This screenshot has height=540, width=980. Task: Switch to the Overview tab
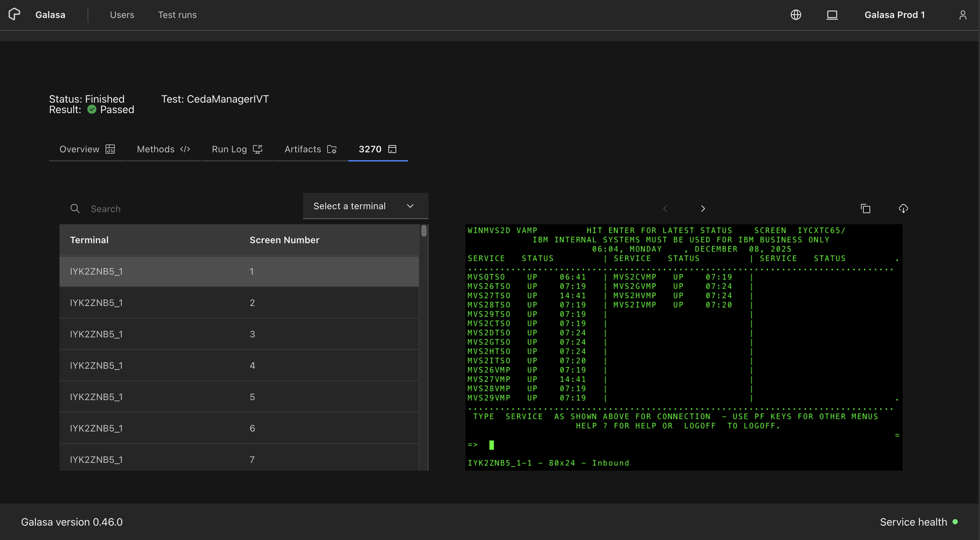[x=87, y=149]
